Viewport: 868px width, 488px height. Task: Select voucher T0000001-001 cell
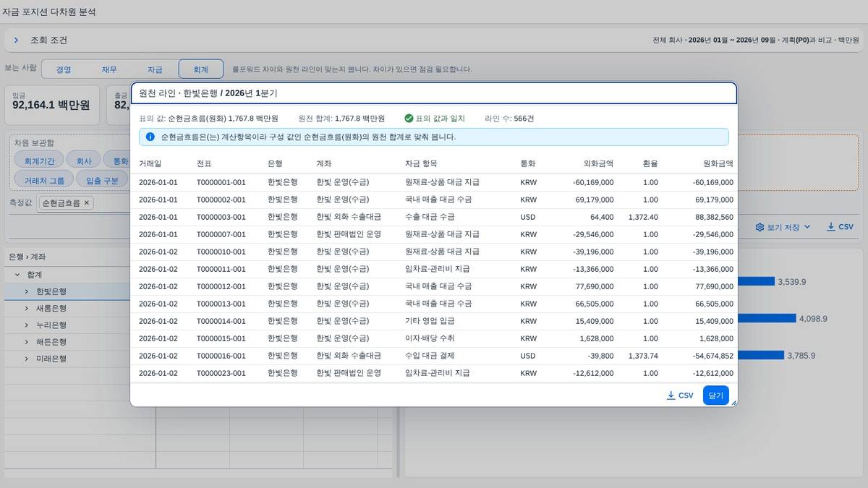click(x=221, y=182)
